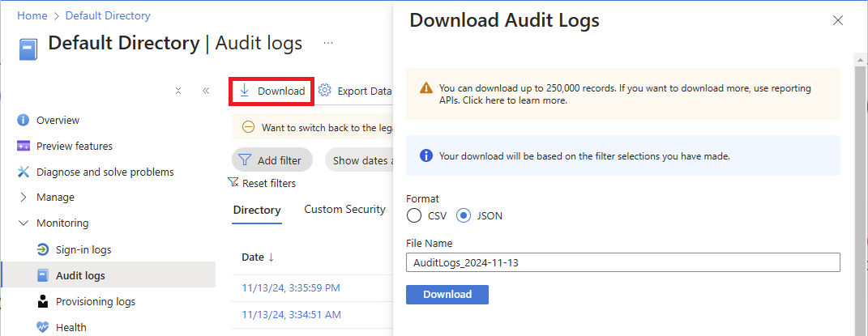Screen dimensions: 868x336
Task: Click the Download toolbar button with arrow icon
Action: [272, 91]
